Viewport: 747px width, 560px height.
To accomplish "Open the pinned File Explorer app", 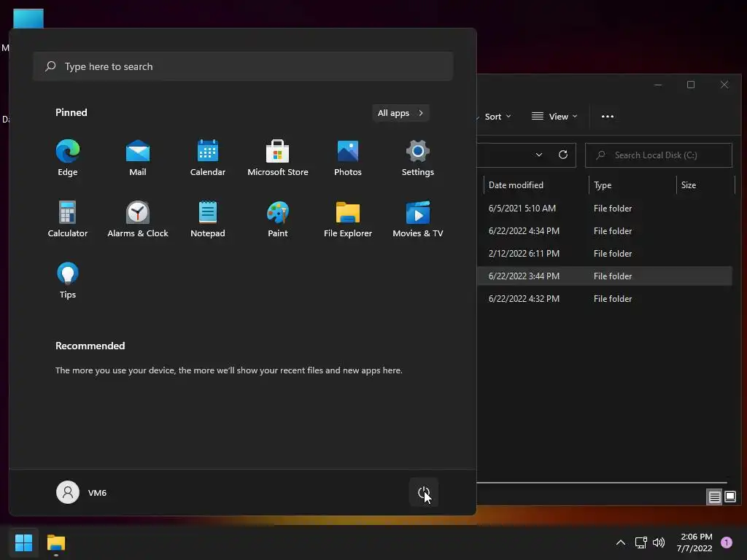I will pos(348,219).
